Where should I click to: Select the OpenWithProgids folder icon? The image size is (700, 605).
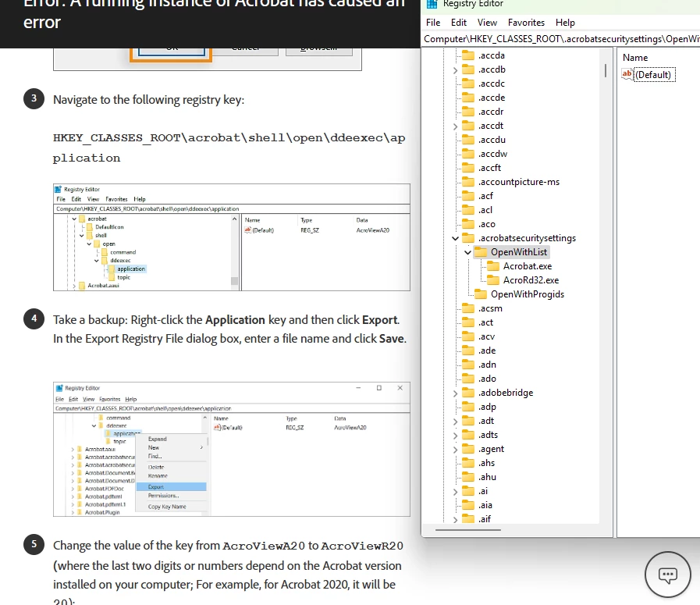tap(481, 294)
